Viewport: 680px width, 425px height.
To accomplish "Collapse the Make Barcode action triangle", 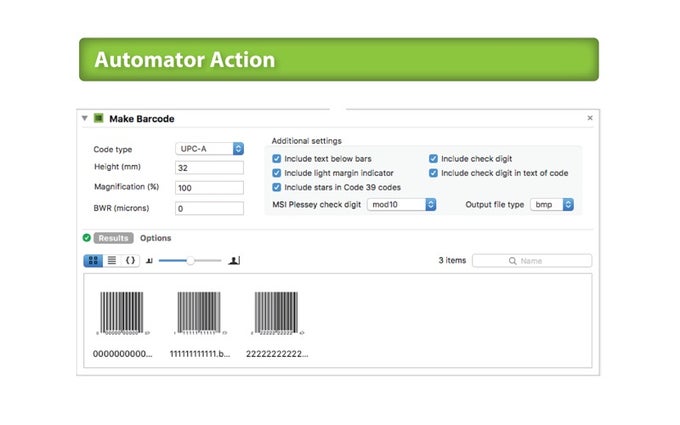I will coord(85,118).
